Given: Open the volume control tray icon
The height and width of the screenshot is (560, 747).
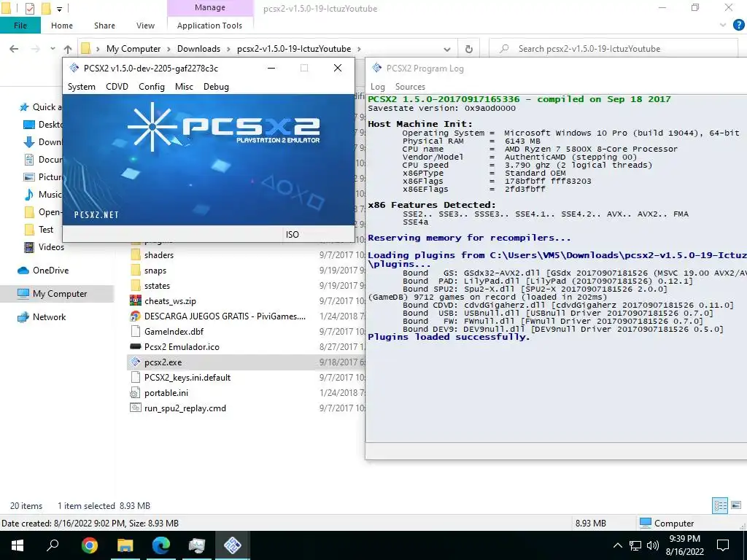Looking at the screenshot, I should 653,545.
